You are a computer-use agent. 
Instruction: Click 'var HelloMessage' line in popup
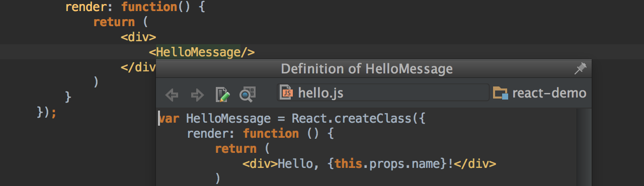(292, 119)
